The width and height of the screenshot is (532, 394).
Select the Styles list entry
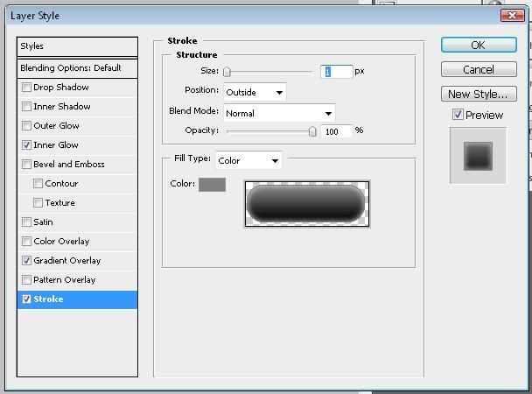click(x=78, y=46)
